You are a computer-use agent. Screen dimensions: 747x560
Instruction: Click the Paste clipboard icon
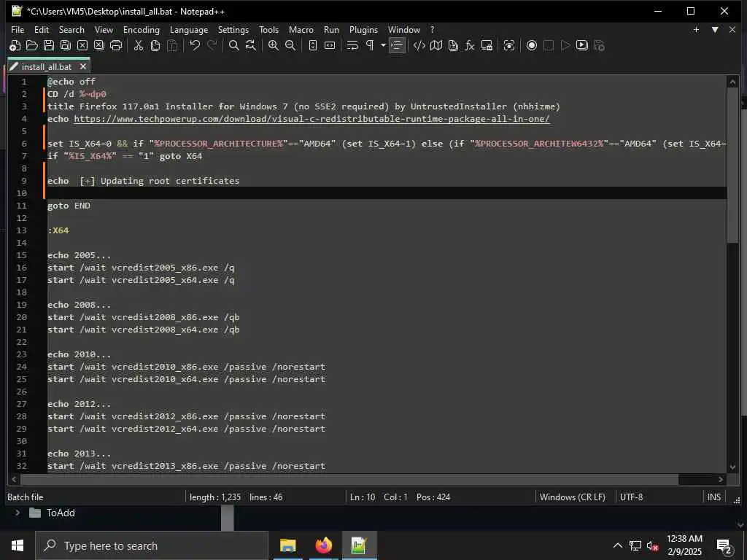click(x=172, y=45)
